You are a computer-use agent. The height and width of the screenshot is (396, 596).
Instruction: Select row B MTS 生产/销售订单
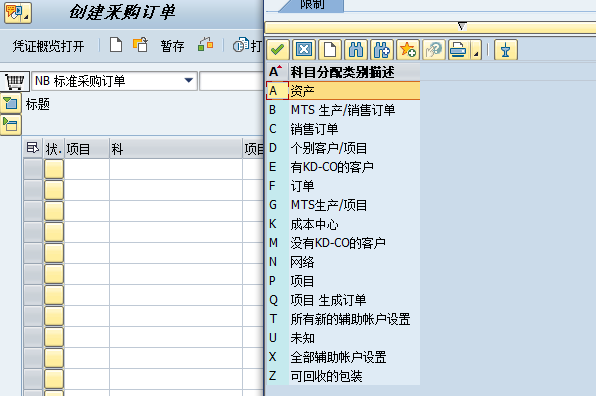click(343, 110)
